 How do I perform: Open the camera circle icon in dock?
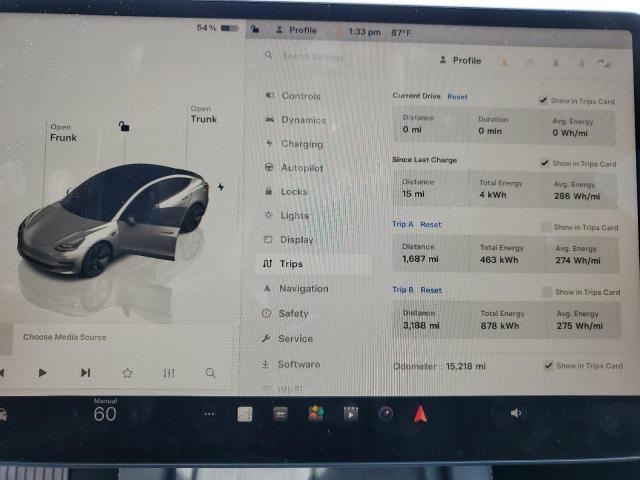[x=386, y=414]
